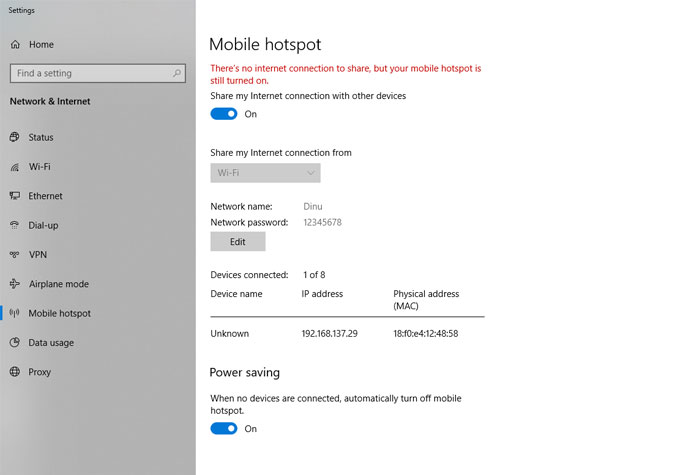Focus the Find a setting search box
Screen dimensions: 677x475
(x=98, y=73)
